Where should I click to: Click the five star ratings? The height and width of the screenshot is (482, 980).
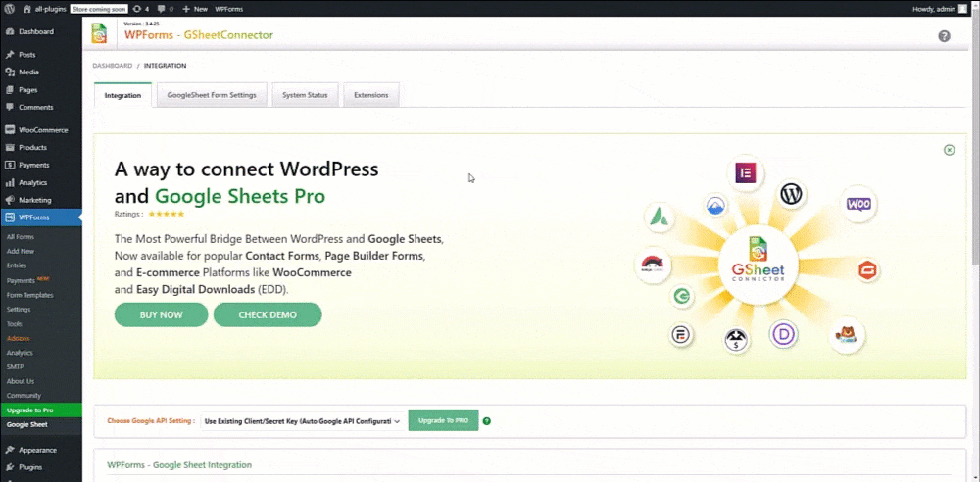point(167,214)
